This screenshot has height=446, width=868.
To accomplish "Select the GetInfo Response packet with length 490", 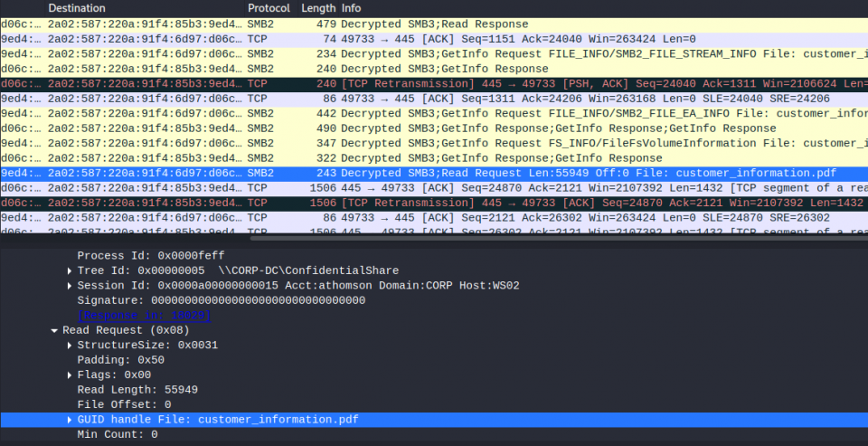I will [434, 128].
